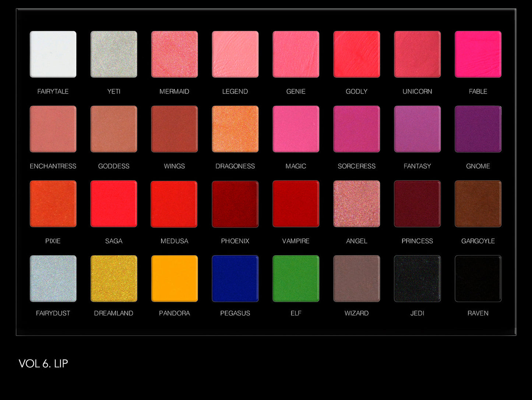Click the yellow Pandora swatch
Viewport: 532px width, 400px height.
click(x=174, y=278)
